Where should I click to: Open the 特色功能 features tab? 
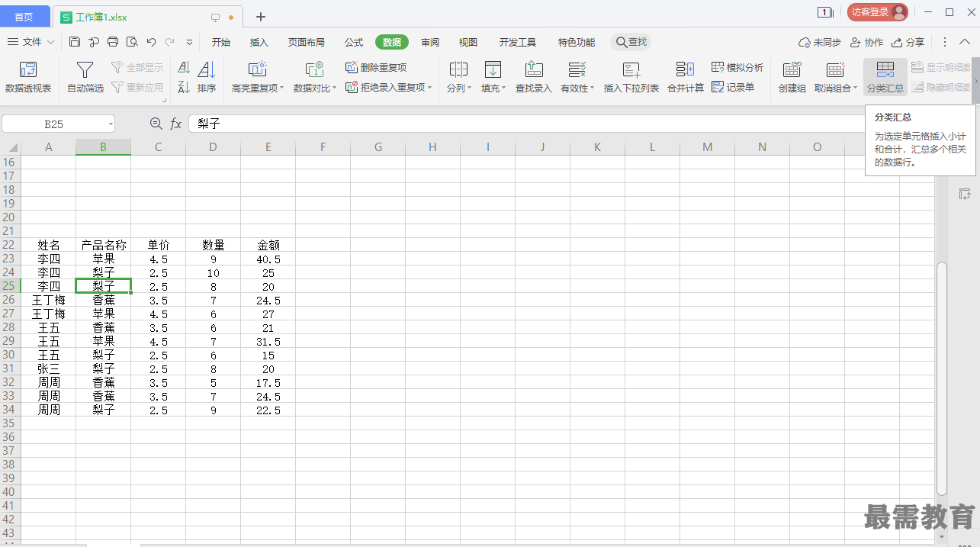[x=577, y=42]
